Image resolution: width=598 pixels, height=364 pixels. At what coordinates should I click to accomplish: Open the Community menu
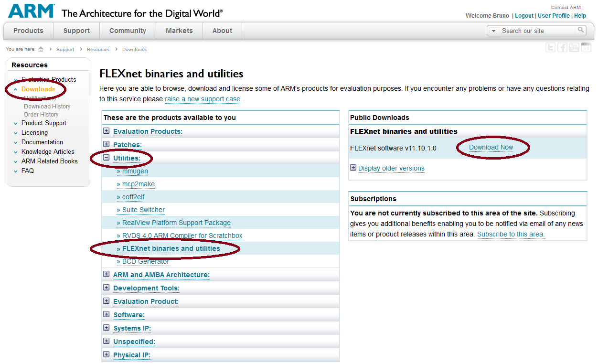click(x=128, y=31)
